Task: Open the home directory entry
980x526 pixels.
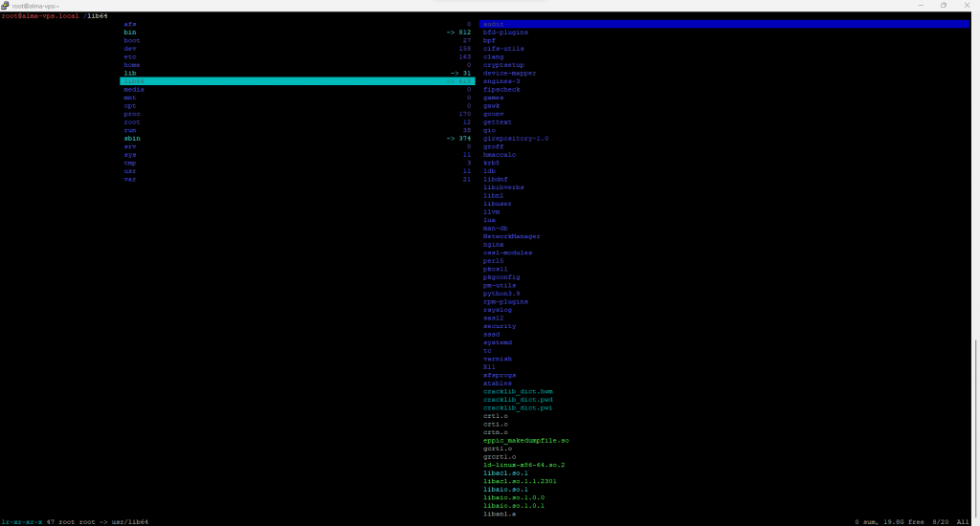Action: (132, 65)
